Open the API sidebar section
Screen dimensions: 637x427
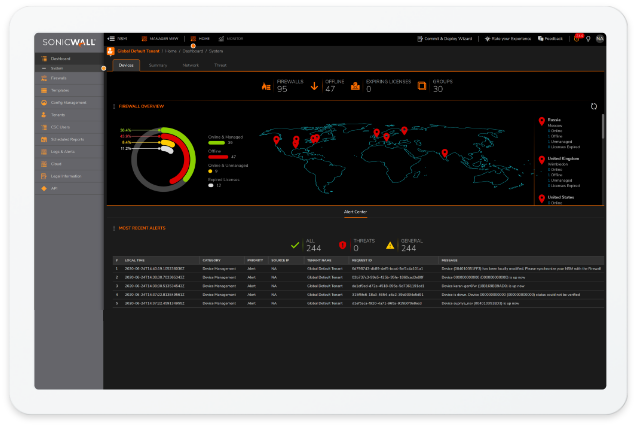point(69,188)
